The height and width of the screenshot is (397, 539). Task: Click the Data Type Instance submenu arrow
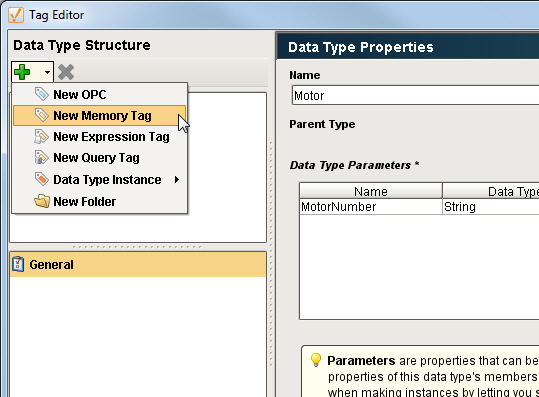(x=177, y=179)
